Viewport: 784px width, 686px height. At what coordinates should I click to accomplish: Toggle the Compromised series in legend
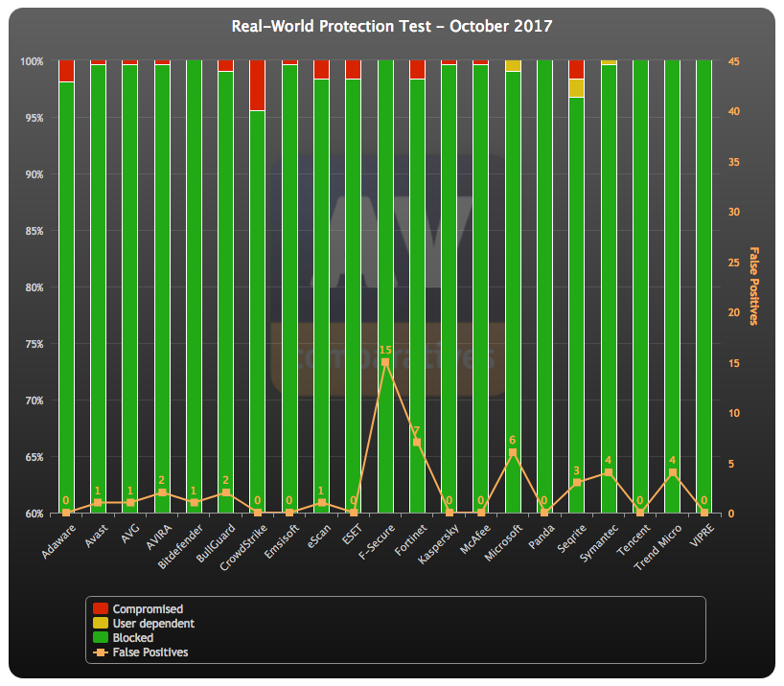(x=147, y=608)
